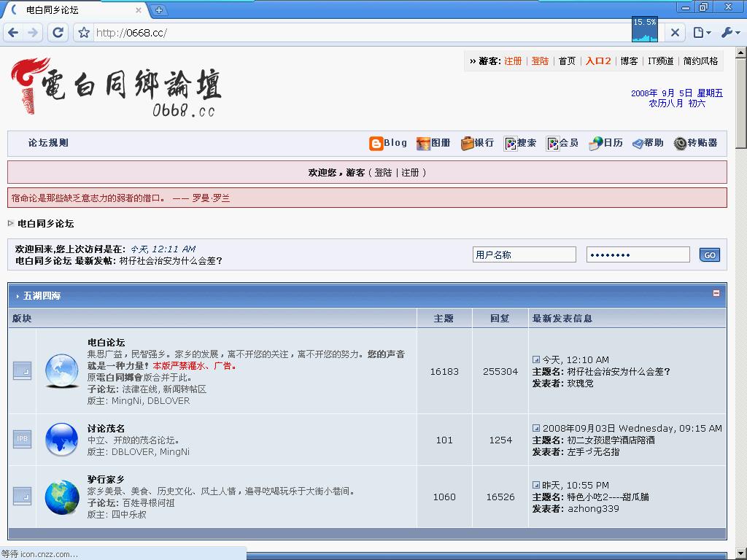747x560 pixels.
Task: Click the vertical page scrollbar
Action: 741,292
